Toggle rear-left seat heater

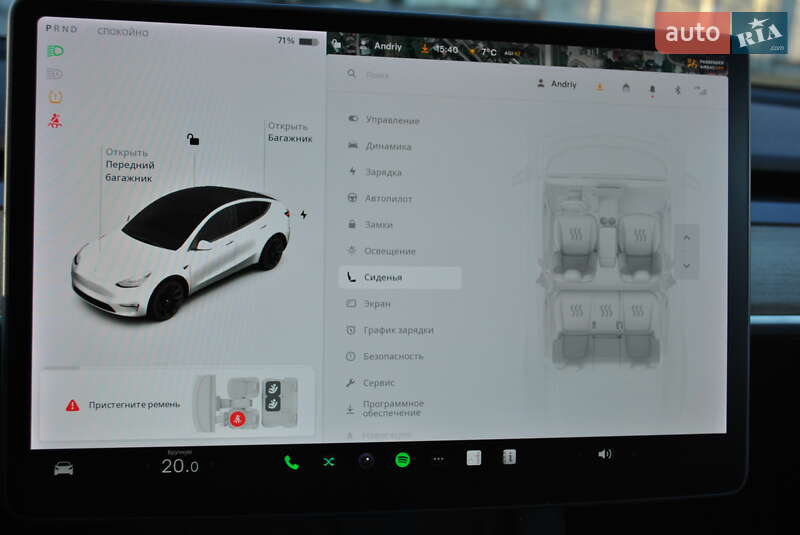[576, 310]
